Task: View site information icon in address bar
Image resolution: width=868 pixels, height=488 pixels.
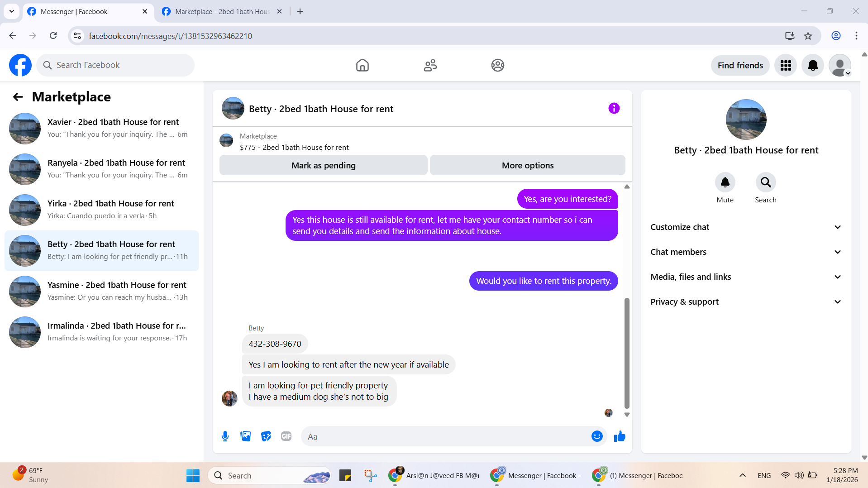Action: pyautogui.click(x=78, y=36)
